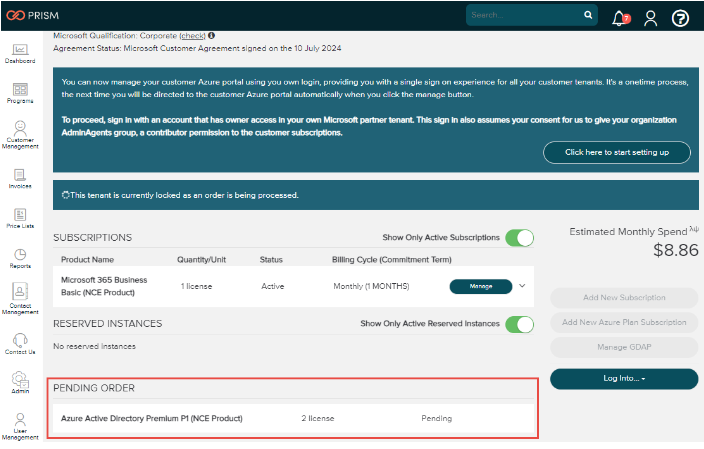
Task: Click into the Search input field
Action: pyautogui.click(x=523, y=15)
